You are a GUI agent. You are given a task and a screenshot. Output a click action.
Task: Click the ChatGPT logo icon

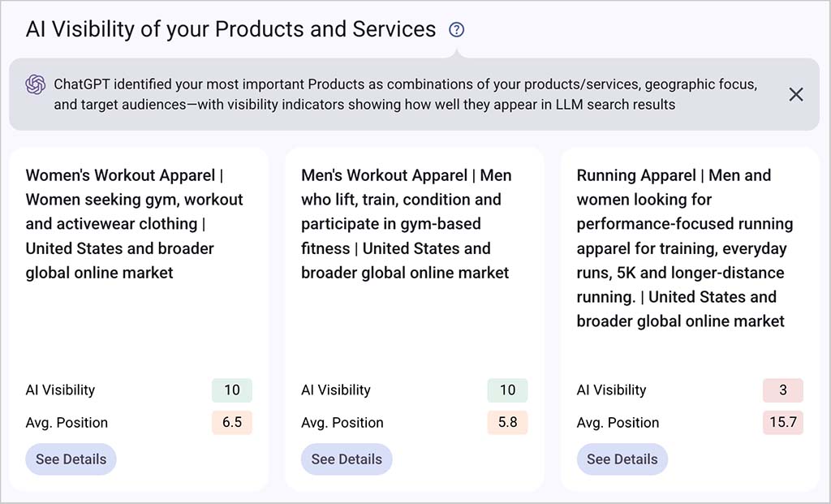tap(36, 84)
